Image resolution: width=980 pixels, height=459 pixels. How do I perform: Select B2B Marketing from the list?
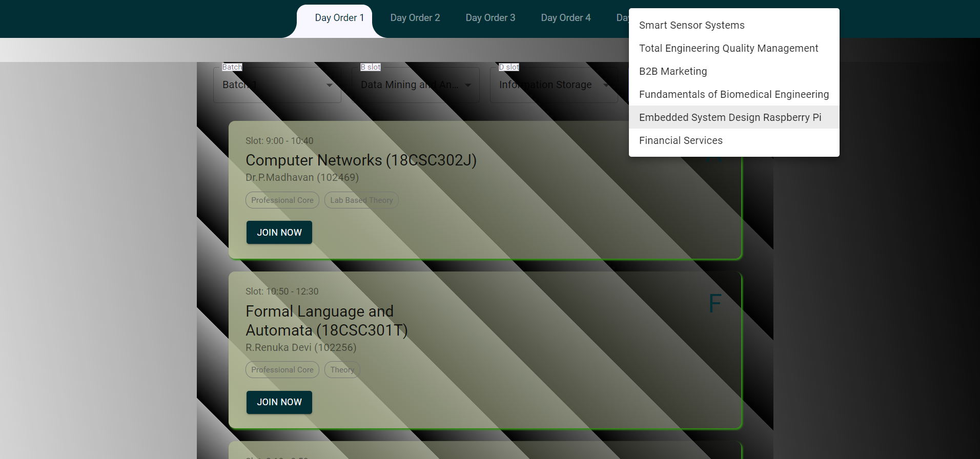[x=734, y=71]
